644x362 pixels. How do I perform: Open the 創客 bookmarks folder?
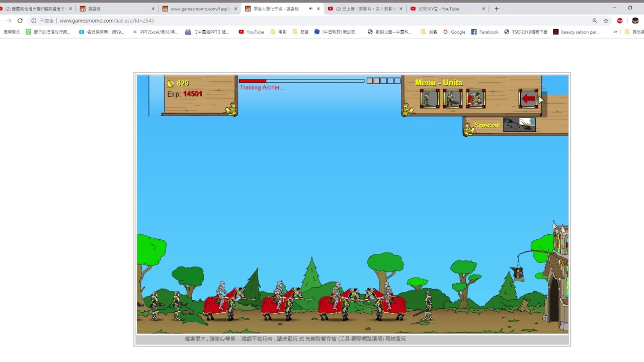(x=429, y=32)
